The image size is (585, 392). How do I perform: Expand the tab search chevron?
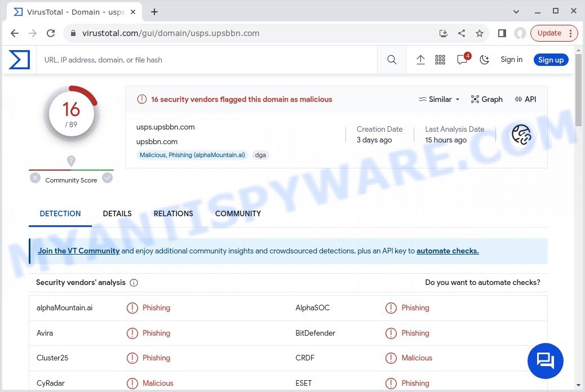516,12
